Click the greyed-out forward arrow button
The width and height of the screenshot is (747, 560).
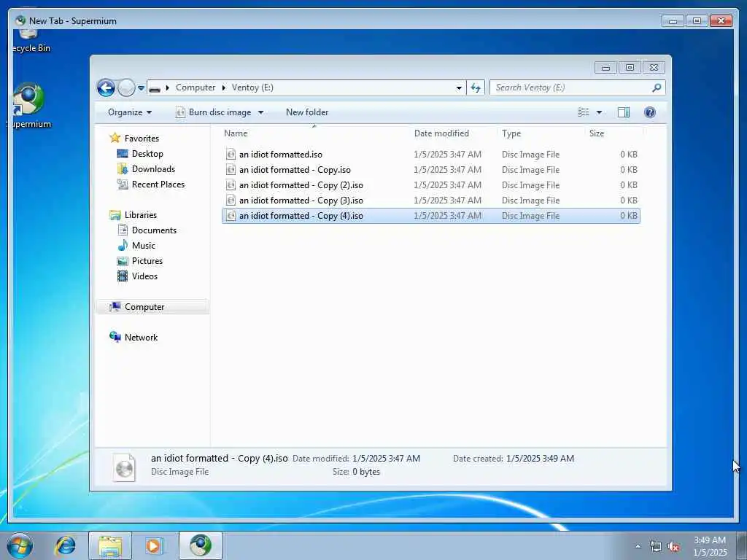click(x=126, y=87)
